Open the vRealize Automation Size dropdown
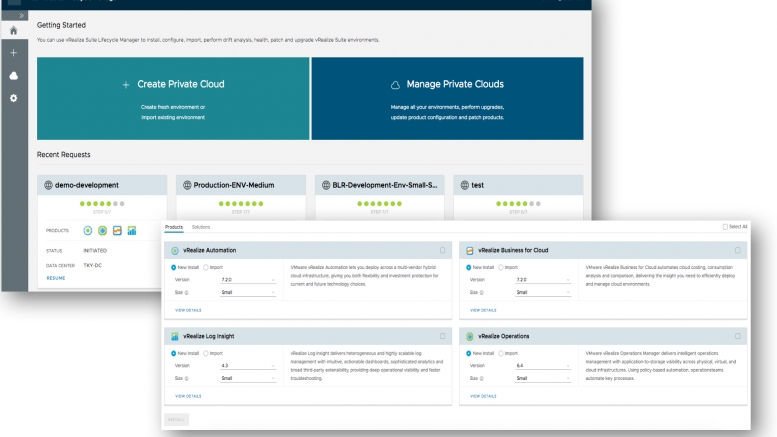The width and height of the screenshot is (777, 437). 248,292
